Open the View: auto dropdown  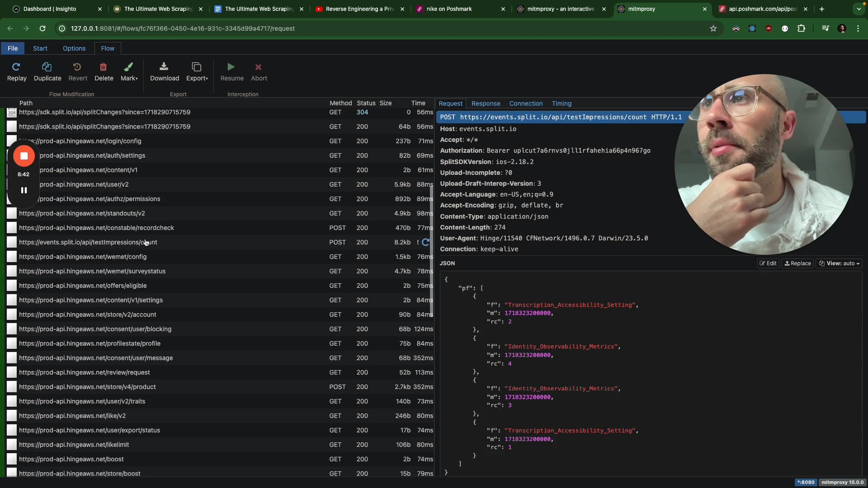(x=840, y=263)
